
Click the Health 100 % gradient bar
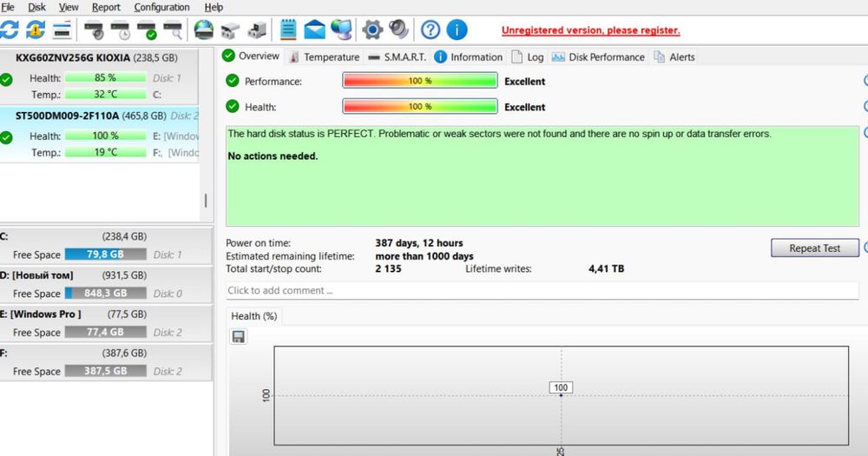419,106
